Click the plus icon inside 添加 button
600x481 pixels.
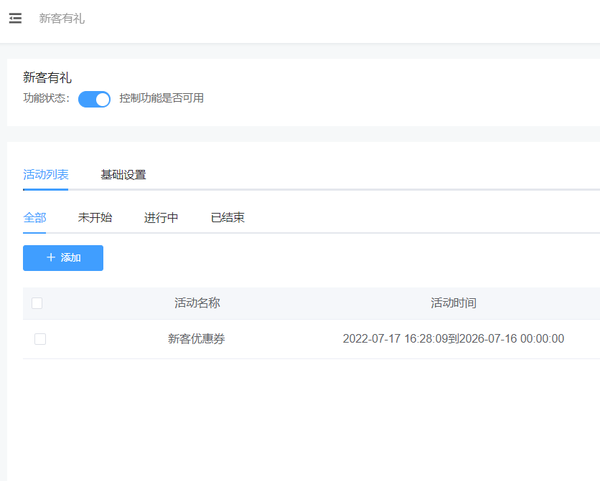click(50, 258)
